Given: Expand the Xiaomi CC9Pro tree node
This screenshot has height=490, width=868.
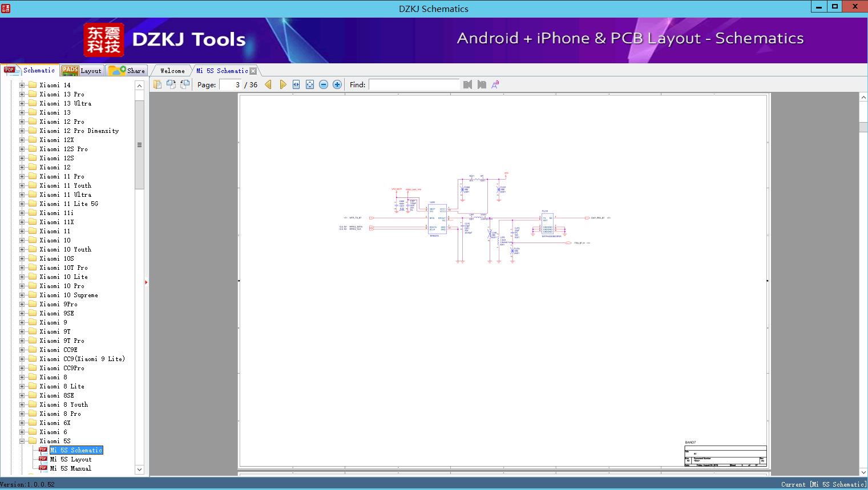Looking at the screenshot, I should pos(22,368).
